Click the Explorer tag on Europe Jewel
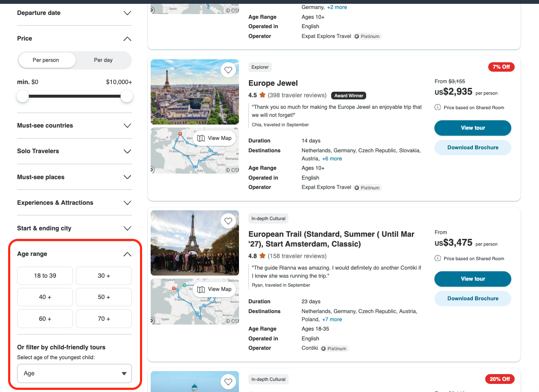The image size is (539, 392). [260, 67]
